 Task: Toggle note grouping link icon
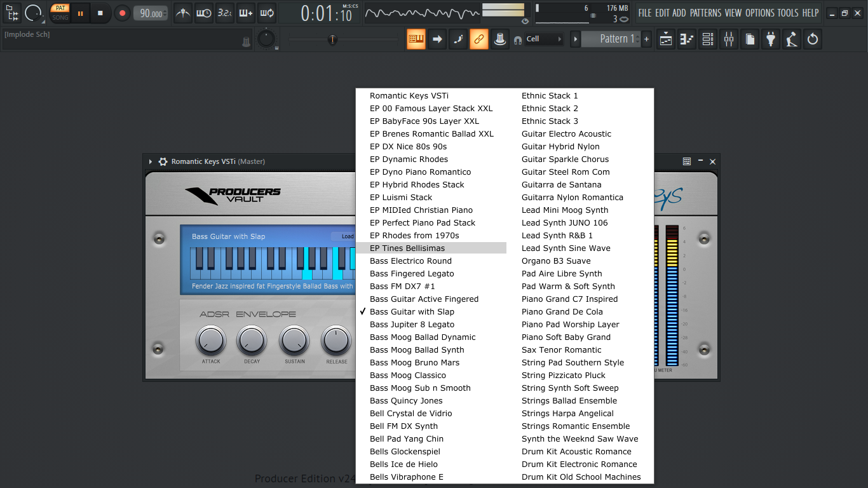479,39
